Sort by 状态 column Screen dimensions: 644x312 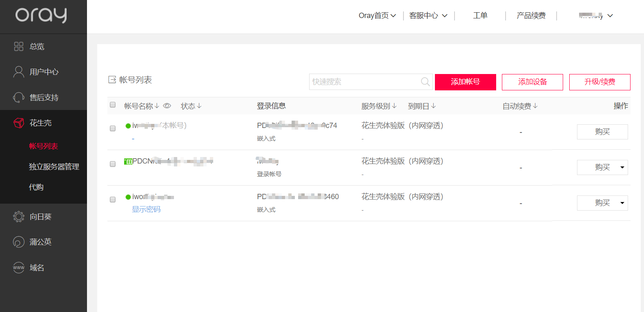[x=191, y=106]
